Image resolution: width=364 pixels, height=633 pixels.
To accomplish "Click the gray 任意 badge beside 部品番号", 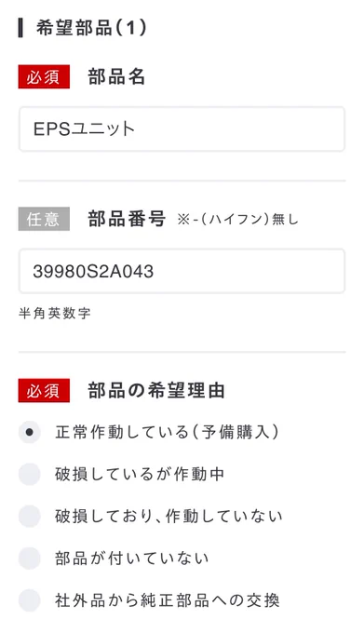I will 44,219.
